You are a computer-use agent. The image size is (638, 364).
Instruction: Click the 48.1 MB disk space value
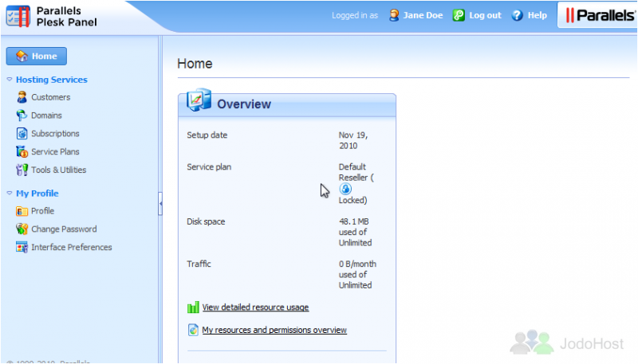(355, 232)
